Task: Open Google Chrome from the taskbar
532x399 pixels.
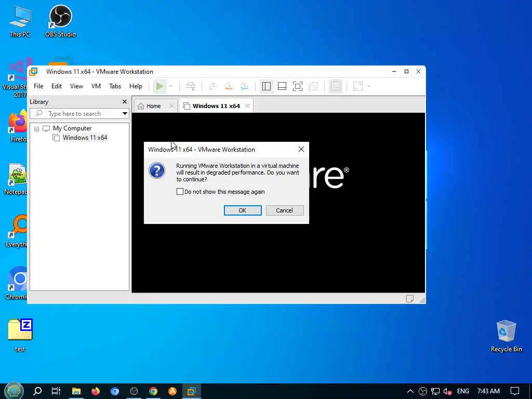Action: pyautogui.click(x=153, y=391)
